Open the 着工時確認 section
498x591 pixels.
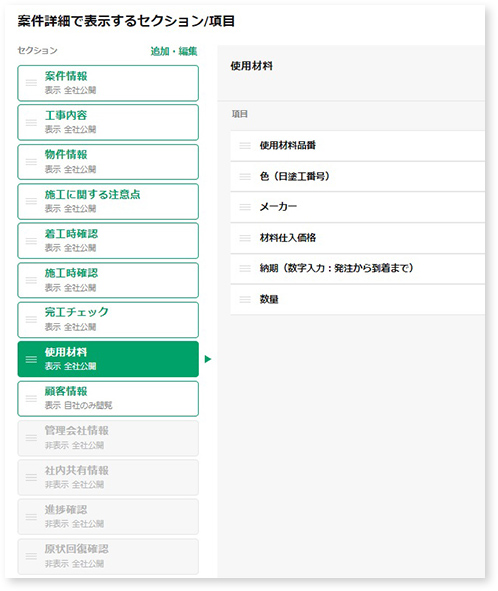point(108,241)
